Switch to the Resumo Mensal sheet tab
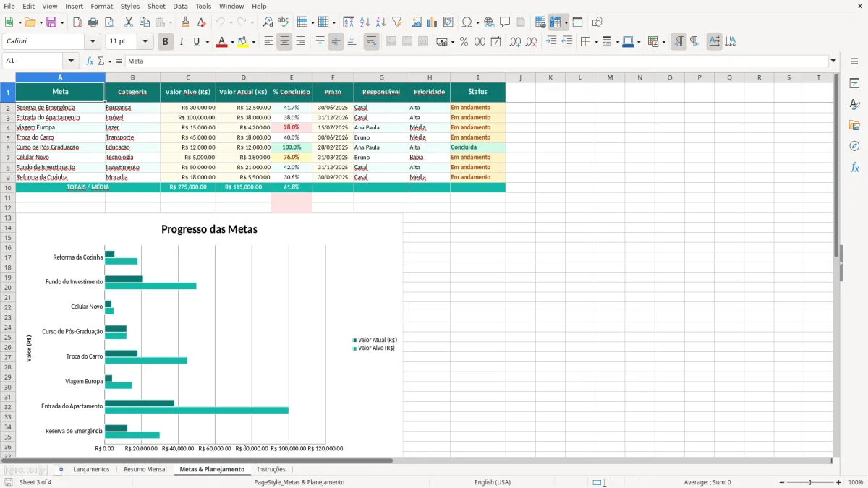The image size is (868, 488). coord(145,469)
